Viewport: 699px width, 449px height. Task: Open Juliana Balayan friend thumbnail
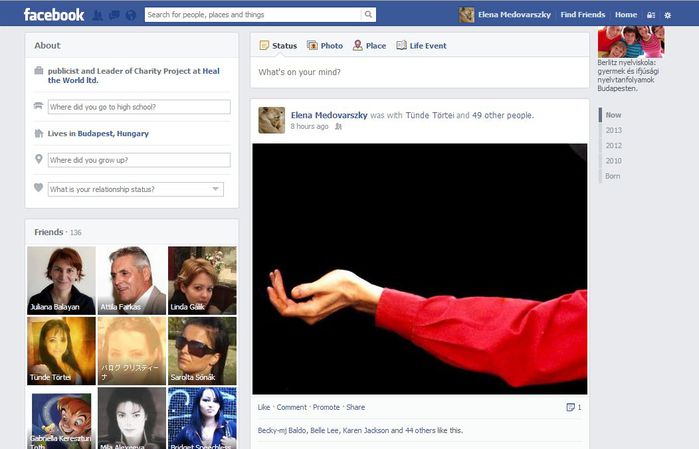click(62, 280)
